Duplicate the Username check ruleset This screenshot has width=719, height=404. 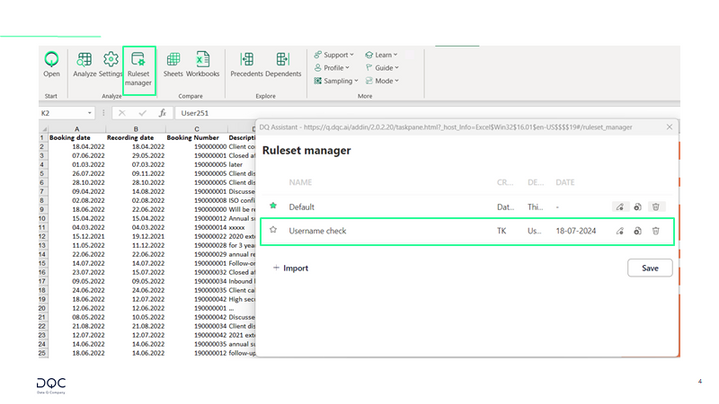637,231
